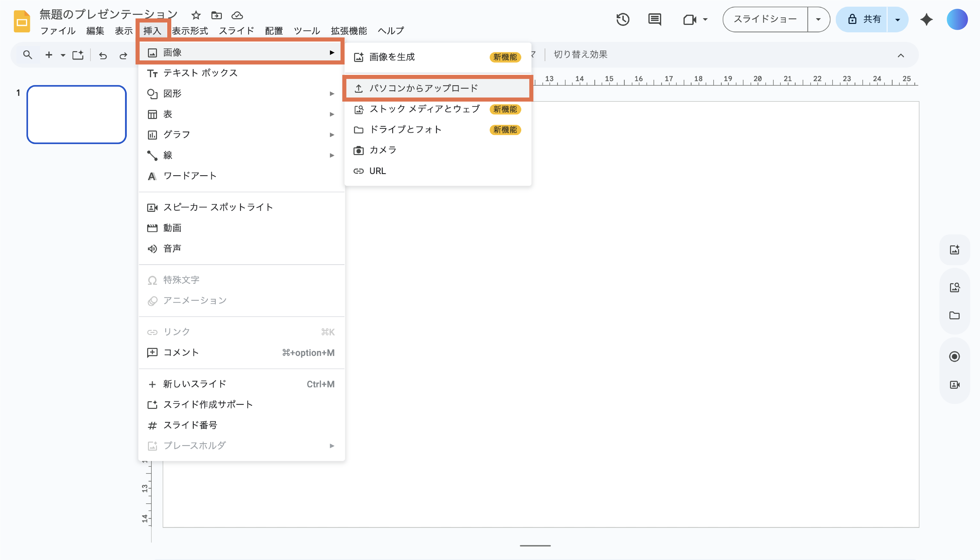Open the search menus magnifier icon
The width and height of the screenshot is (980, 560).
tap(27, 55)
